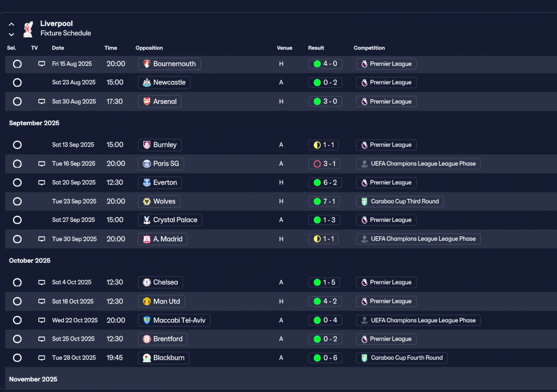Image resolution: width=557 pixels, height=392 pixels.
Task: Select the Newcastle fixture radio button
Action: pos(17,83)
